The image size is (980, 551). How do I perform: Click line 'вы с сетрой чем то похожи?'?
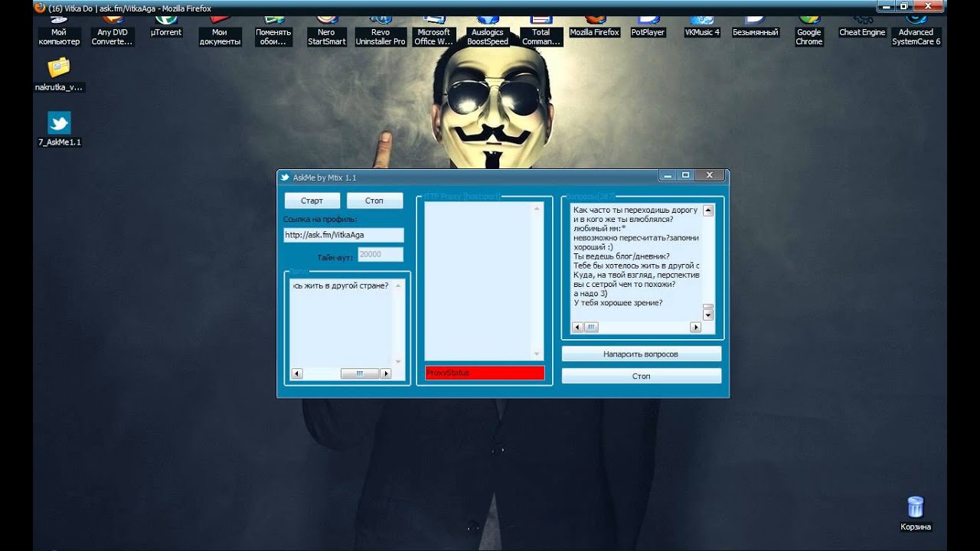click(x=624, y=284)
